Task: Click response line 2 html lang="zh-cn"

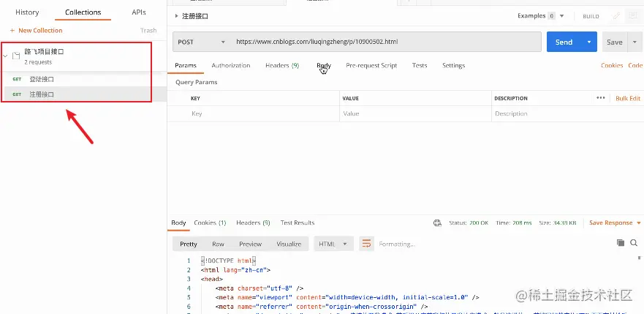Action: pyautogui.click(x=236, y=270)
